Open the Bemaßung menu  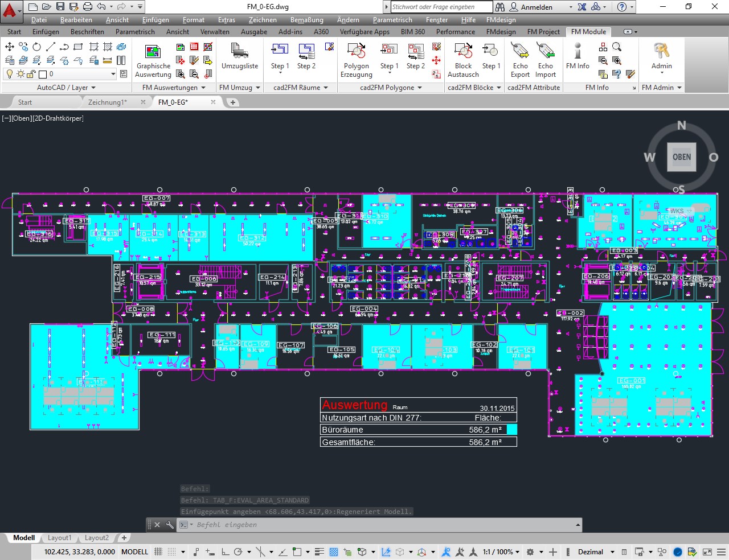point(306,20)
